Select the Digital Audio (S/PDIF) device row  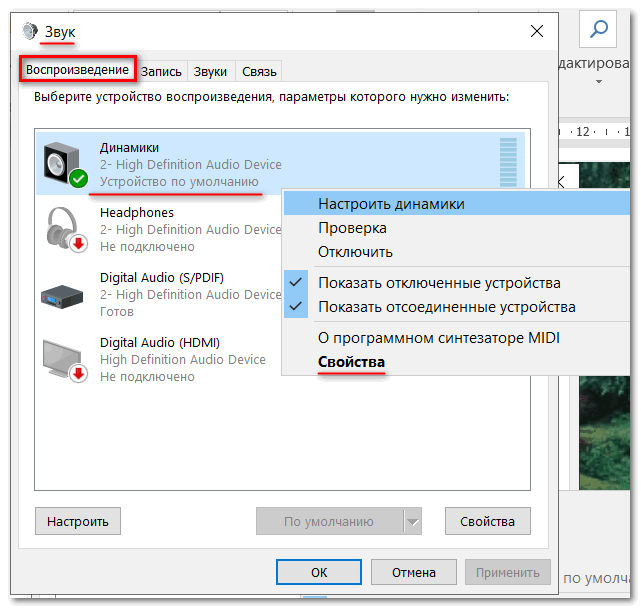(159, 294)
